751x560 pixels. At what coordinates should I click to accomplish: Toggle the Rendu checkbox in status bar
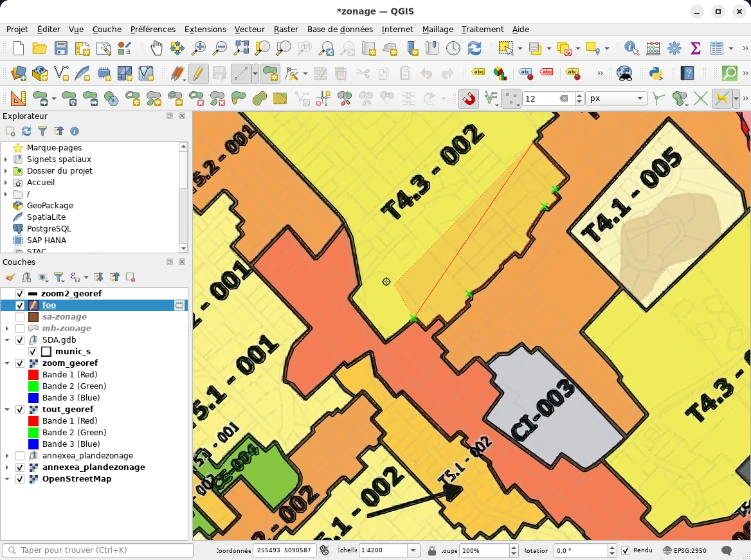(626, 550)
